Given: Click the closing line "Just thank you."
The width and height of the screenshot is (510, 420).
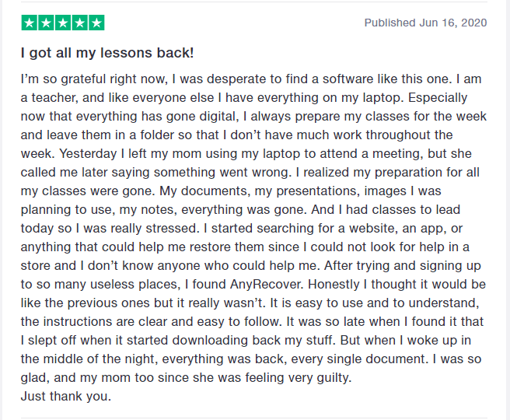Looking at the screenshot, I should tap(66, 397).
